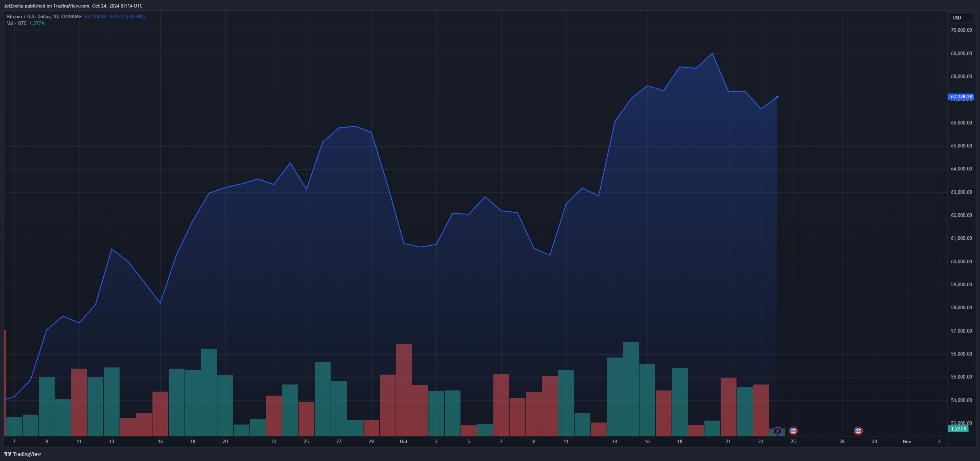The height and width of the screenshot is (461, 980).
Task: Click the 1.277K value in volume legend
Action: tap(37, 23)
